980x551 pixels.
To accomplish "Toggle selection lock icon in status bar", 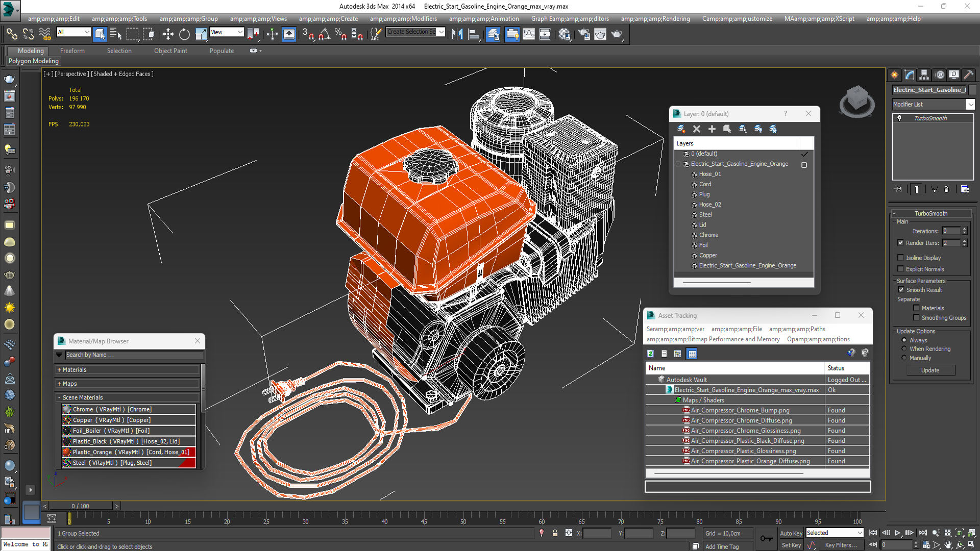I will (555, 533).
